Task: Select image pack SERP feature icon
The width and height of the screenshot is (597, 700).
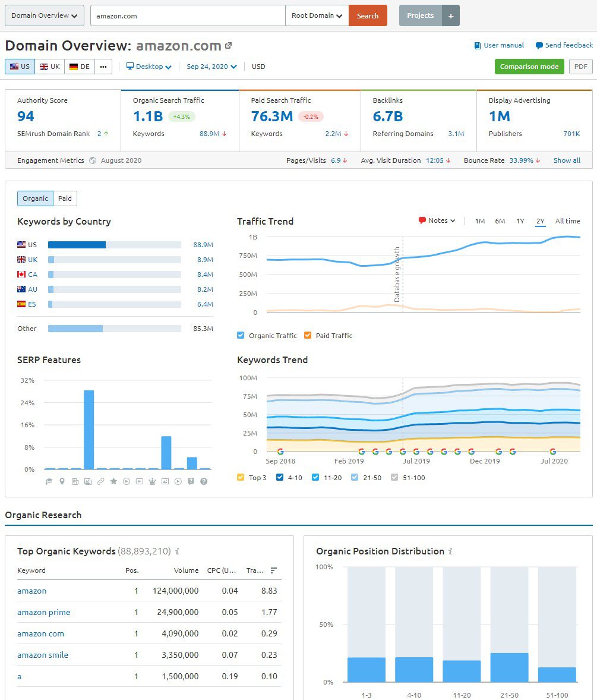Action: click(x=88, y=481)
